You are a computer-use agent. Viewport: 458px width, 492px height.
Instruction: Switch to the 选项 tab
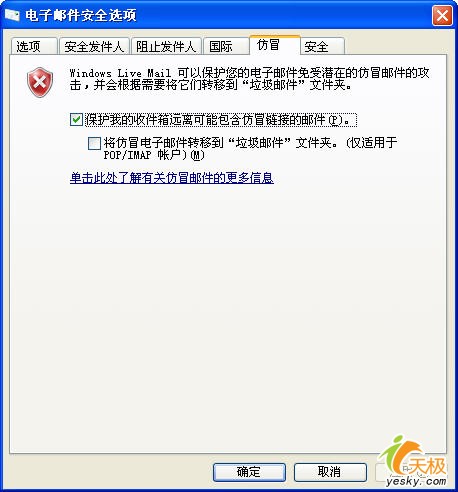34,46
